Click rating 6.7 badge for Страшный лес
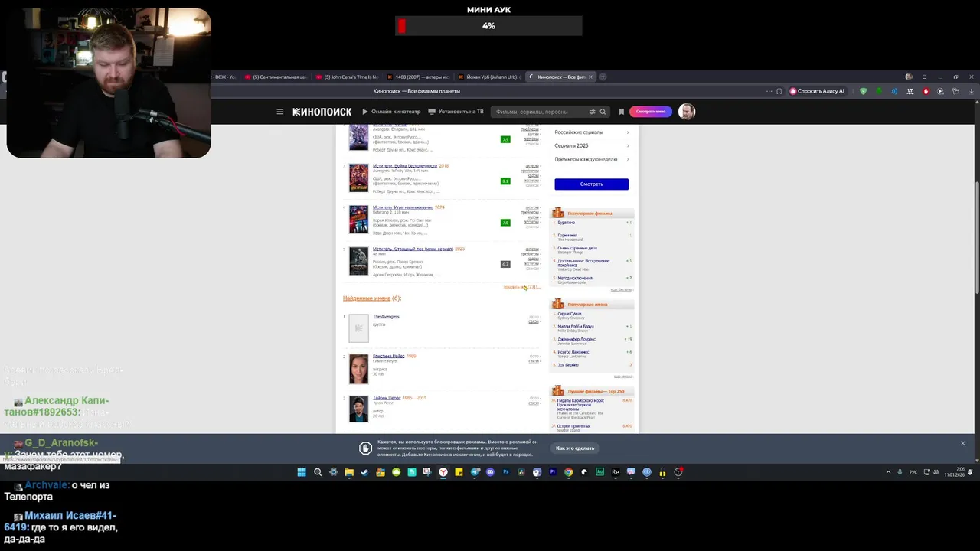The height and width of the screenshot is (551, 980). tap(505, 264)
